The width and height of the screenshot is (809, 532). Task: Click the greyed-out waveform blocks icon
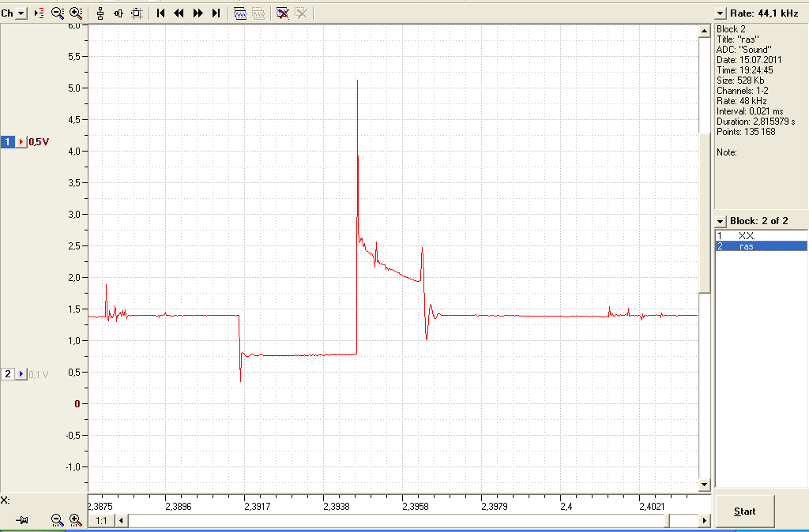(258, 13)
